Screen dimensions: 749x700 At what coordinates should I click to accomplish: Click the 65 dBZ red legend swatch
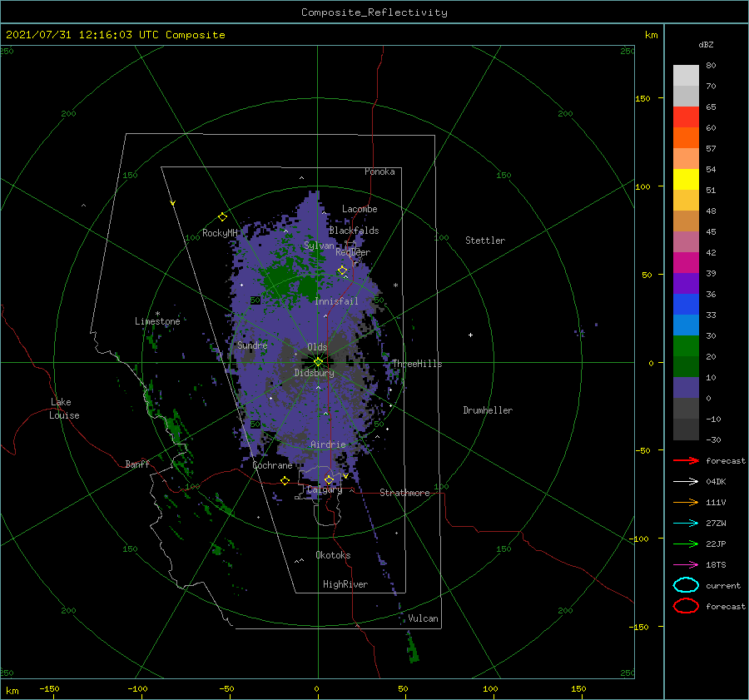click(686, 117)
